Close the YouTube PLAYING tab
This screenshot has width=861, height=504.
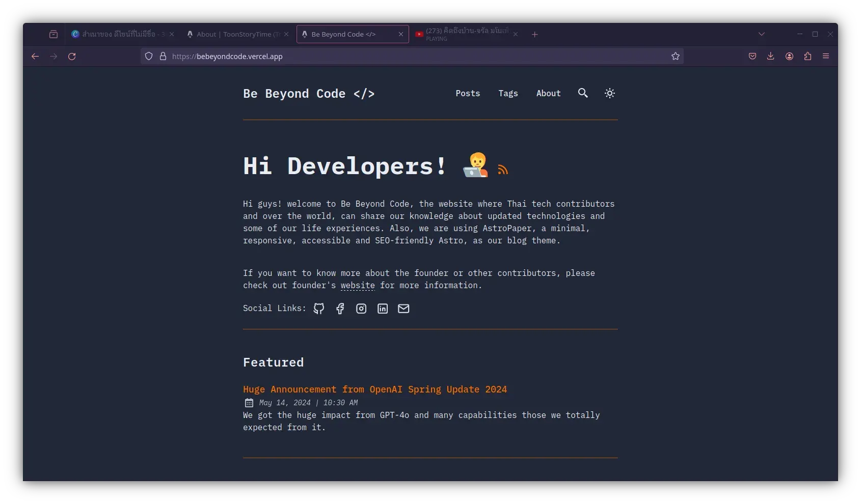(x=516, y=34)
